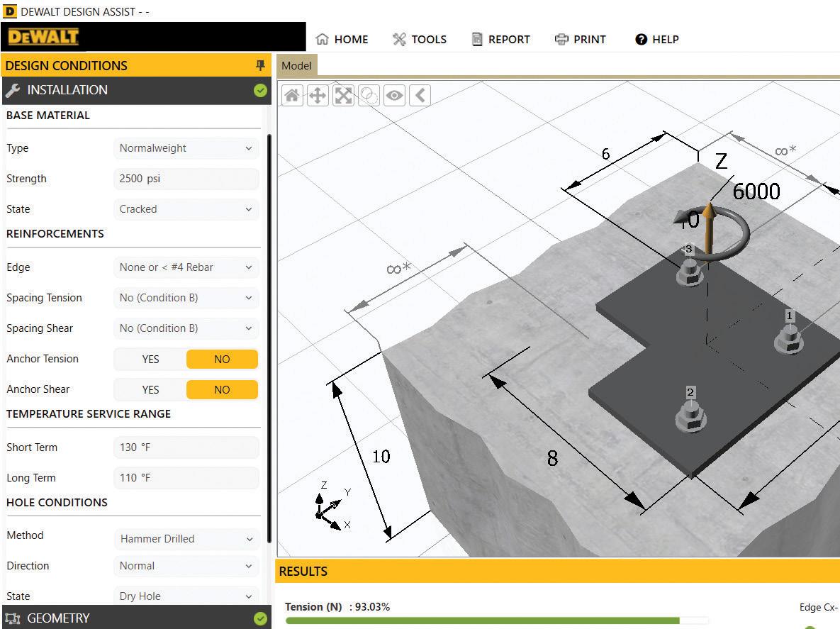Click the dimension value 8 in model
The width and height of the screenshot is (840, 629).
coord(552,458)
